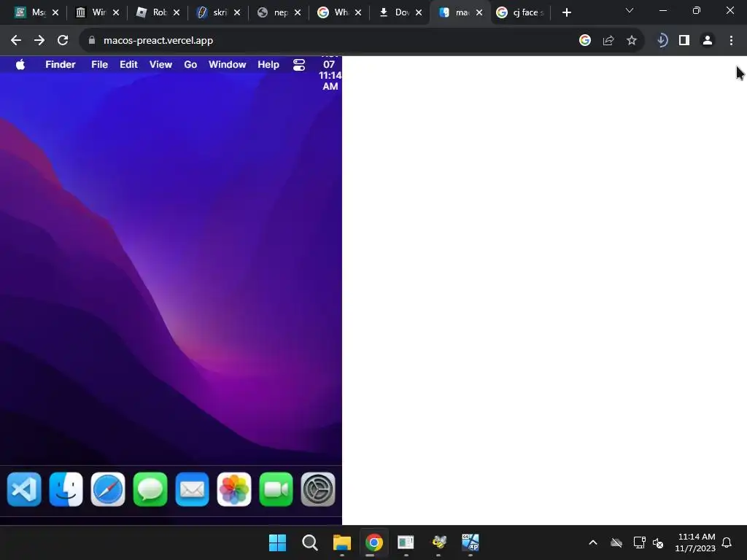The width and height of the screenshot is (747, 560).
Task: Switch to the 'nep' tab
Action: [274, 12]
